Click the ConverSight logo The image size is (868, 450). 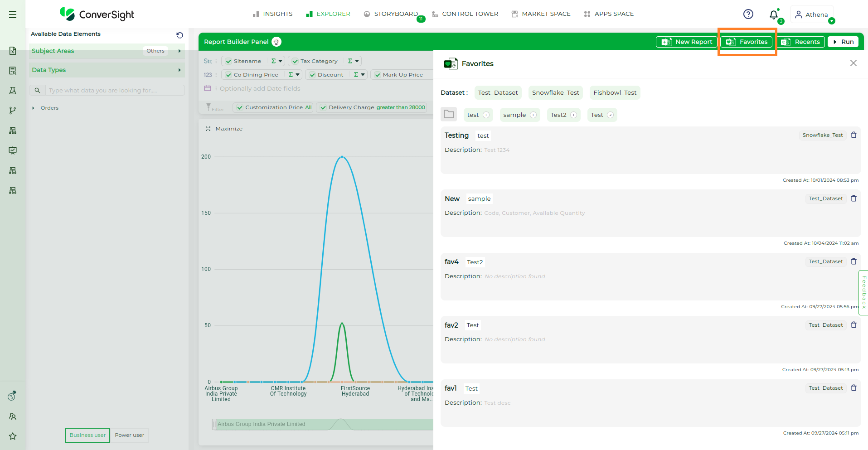click(97, 14)
